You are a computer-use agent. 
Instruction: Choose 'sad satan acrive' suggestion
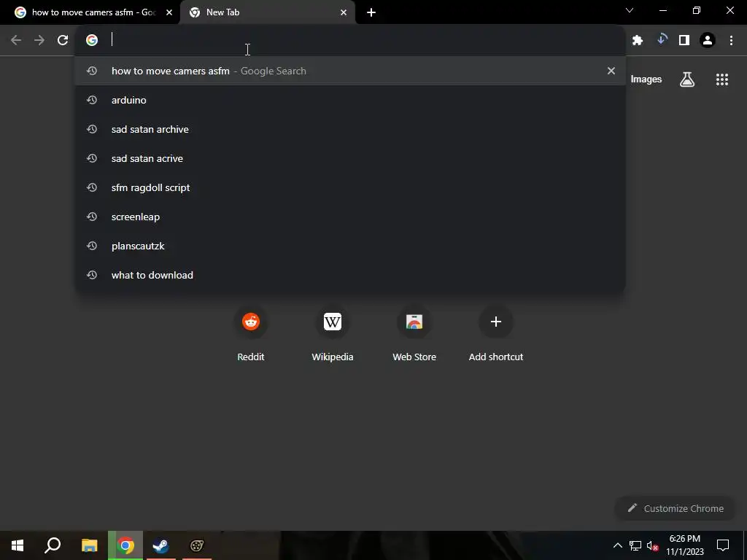pyautogui.click(x=350, y=158)
